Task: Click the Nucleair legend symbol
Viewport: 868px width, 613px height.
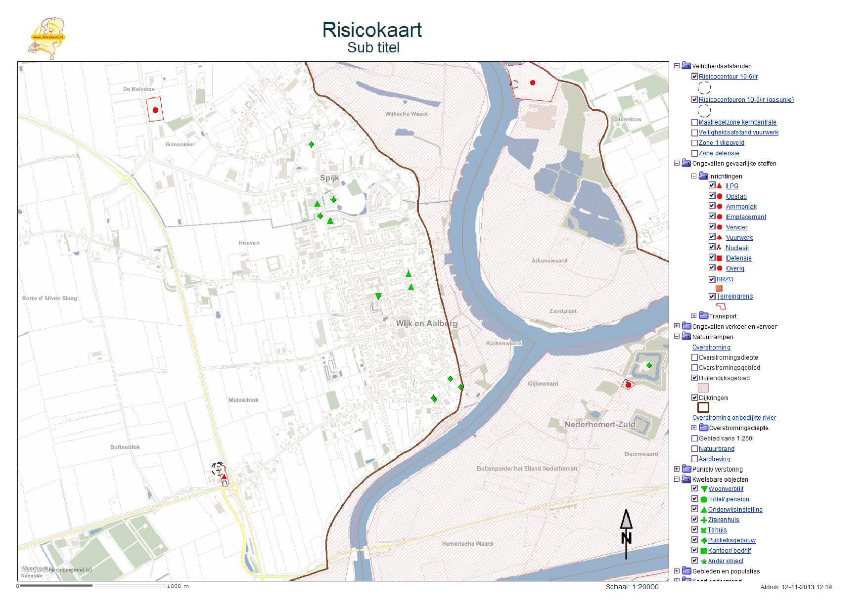Action: tap(719, 248)
